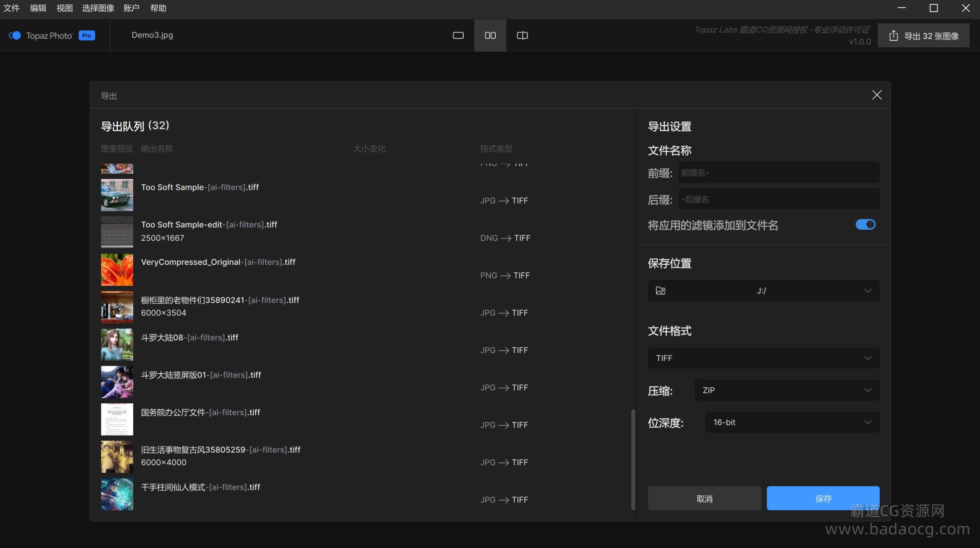Click the 取消 cancel button
980x548 pixels.
click(704, 499)
